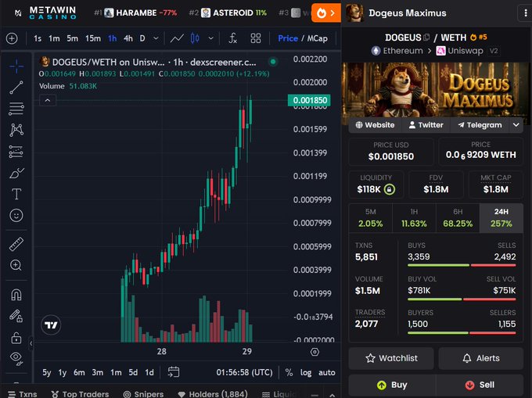Open the Txns tab
The height and width of the screenshot is (398, 532).
[23, 394]
